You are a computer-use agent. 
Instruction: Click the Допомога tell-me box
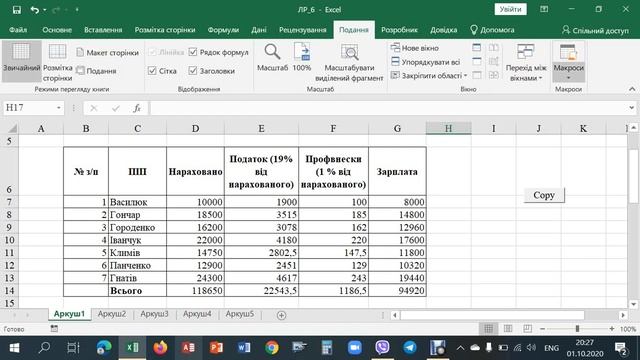[492, 30]
